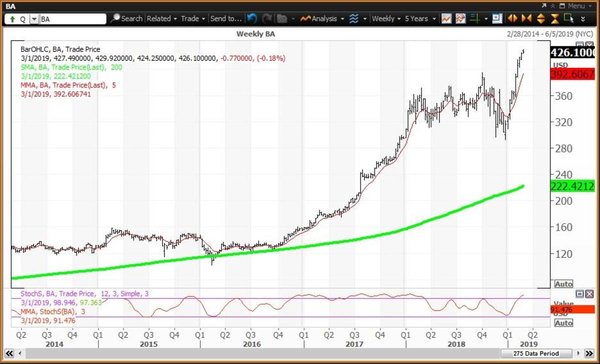Screen dimensions: 600x364
Task: Open the Related menu
Action: tap(160, 18)
